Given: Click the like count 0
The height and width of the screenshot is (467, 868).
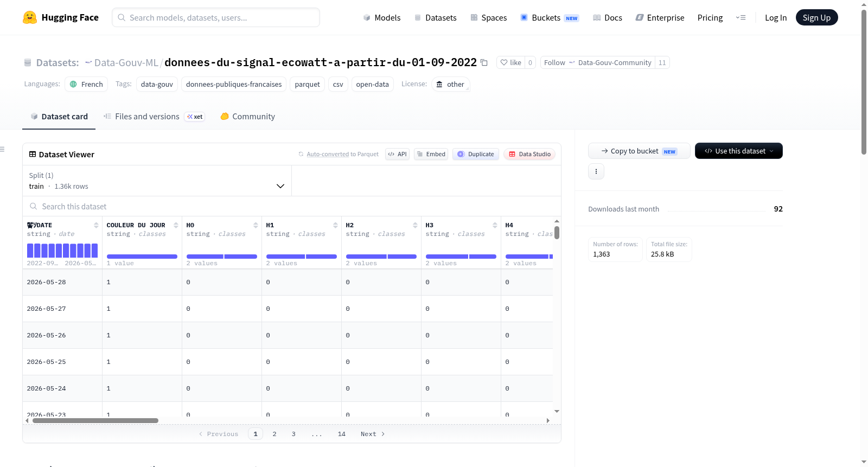Looking at the screenshot, I should [530, 62].
